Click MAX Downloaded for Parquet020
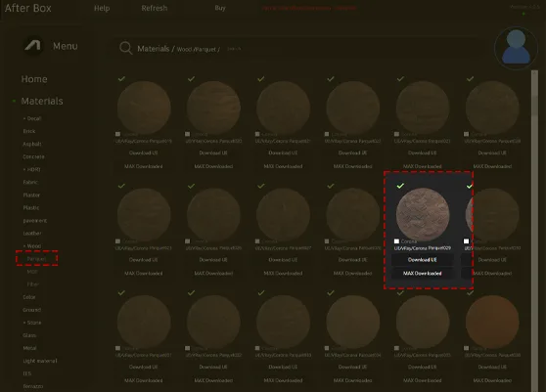 tap(213, 166)
